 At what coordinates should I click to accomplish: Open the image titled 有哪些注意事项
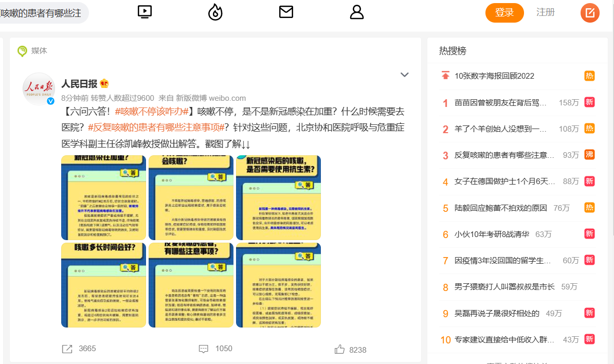pos(191,285)
